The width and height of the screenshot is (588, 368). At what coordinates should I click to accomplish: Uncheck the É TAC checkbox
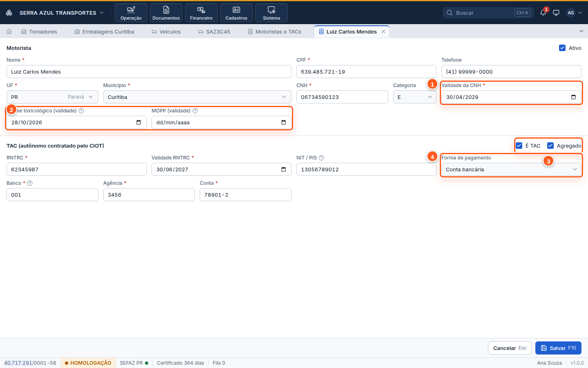(x=519, y=146)
